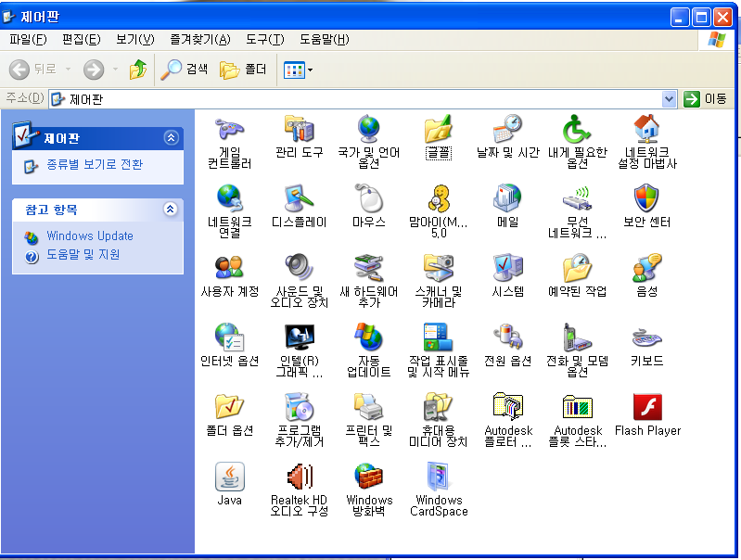Open the 마우스 settings icon

point(368,198)
